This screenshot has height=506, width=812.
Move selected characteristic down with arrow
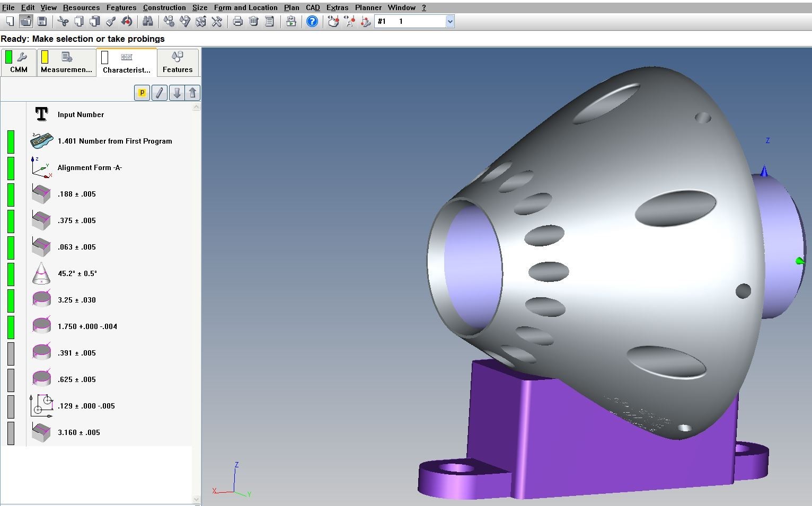coord(177,93)
